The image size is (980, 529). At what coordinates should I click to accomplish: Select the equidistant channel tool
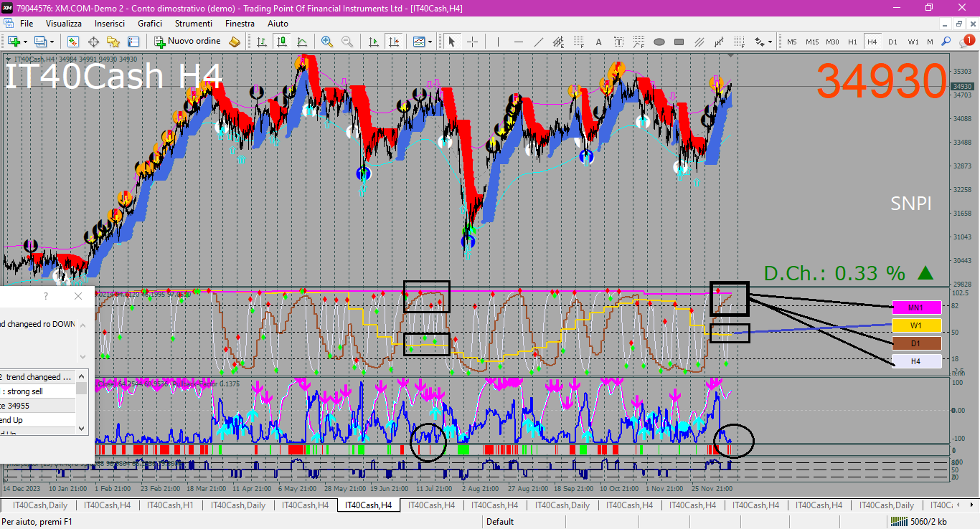pyautogui.click(x=559, y=42)
